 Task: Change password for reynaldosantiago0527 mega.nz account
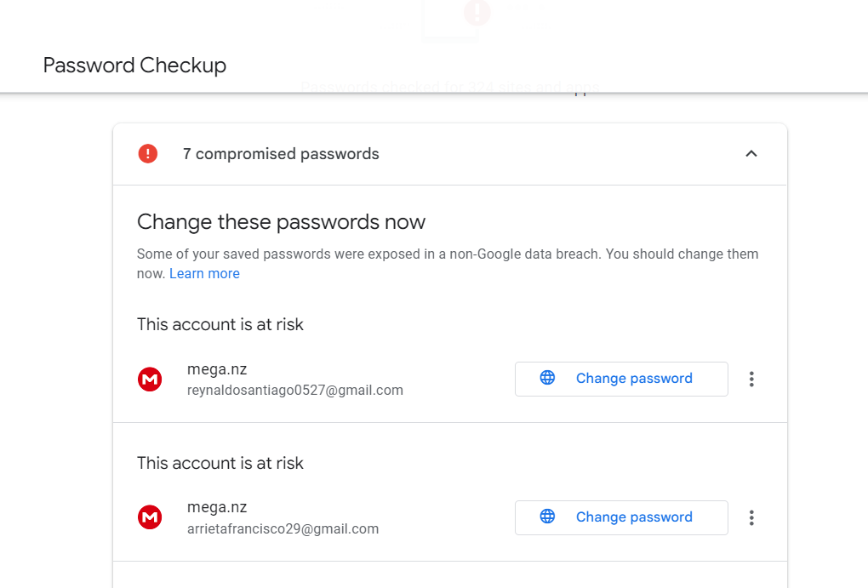click(633, 379)
